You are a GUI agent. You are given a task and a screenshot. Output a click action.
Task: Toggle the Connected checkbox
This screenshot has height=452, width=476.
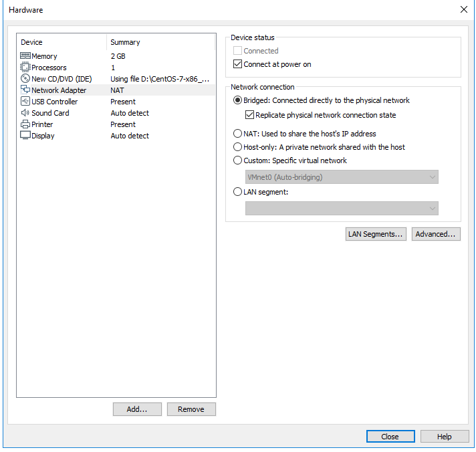pos(237,51)
